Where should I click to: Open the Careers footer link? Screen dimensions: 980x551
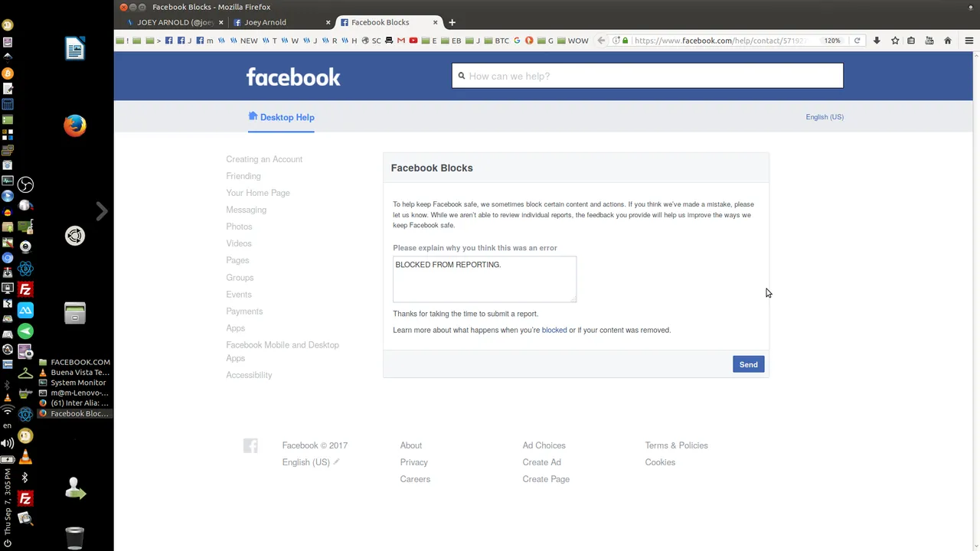(x=415, y=479)
